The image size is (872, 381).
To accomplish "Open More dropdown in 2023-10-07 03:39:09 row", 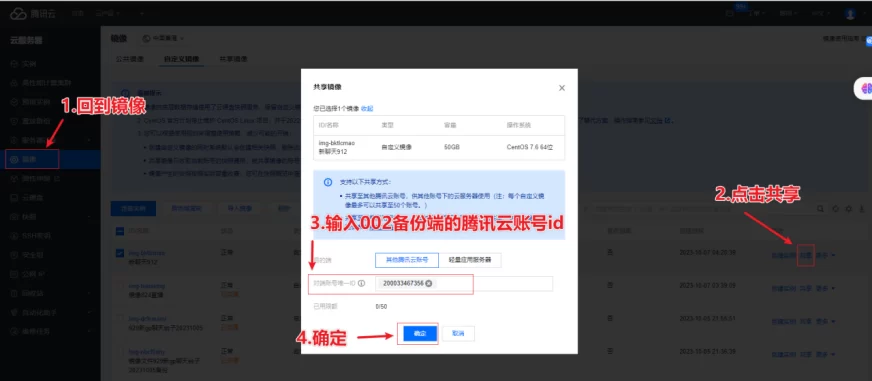I will 825,288.
